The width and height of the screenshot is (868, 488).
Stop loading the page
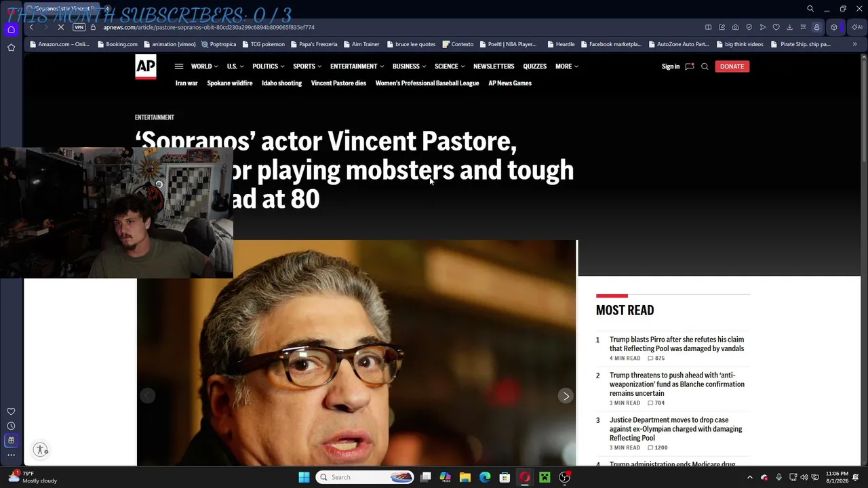(x=61, y=27)
